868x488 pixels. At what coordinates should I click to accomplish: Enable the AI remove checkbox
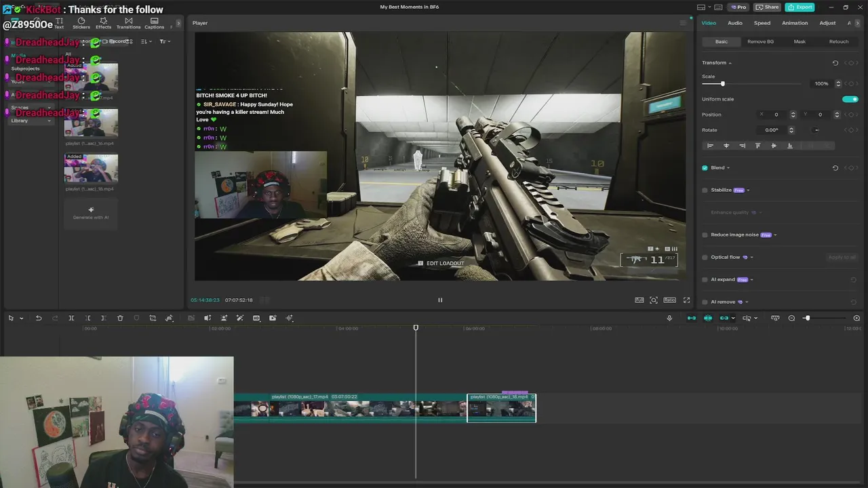(x=705, y=302)
